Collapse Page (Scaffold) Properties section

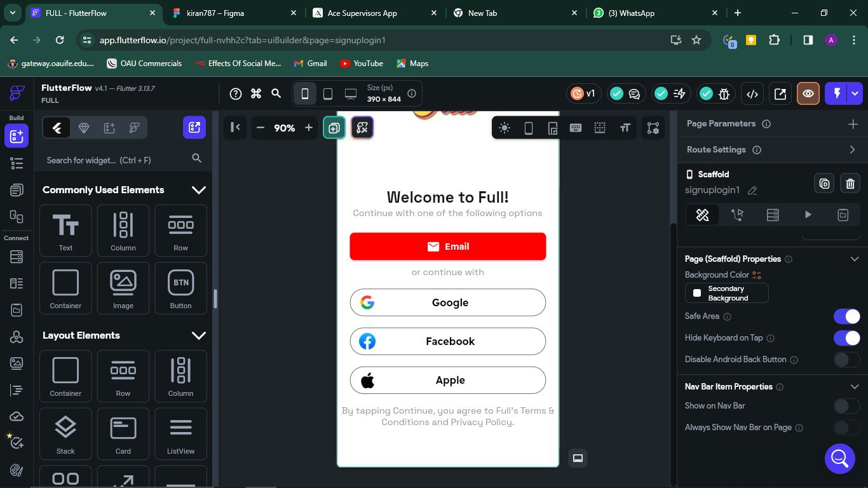(x=854, y=259)
